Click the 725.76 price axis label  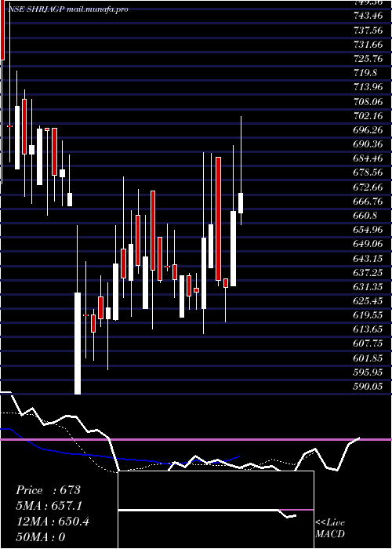pos(368,59)
